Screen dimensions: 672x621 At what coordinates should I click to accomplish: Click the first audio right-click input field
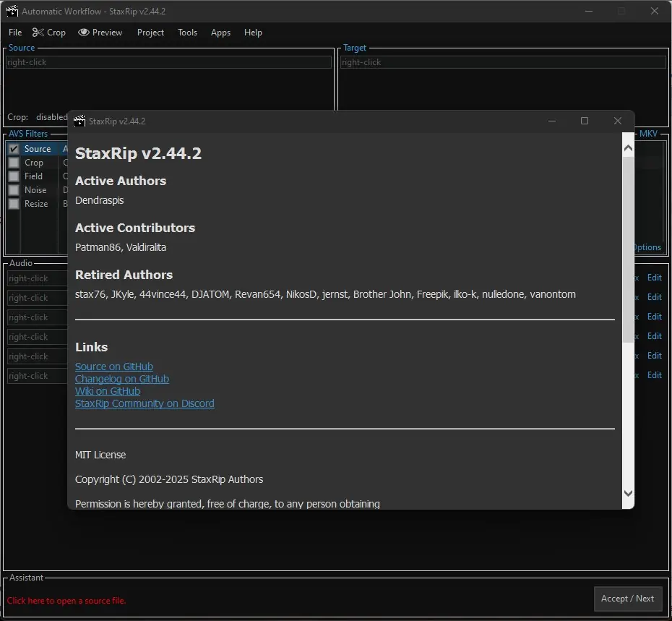pos(38,278)
